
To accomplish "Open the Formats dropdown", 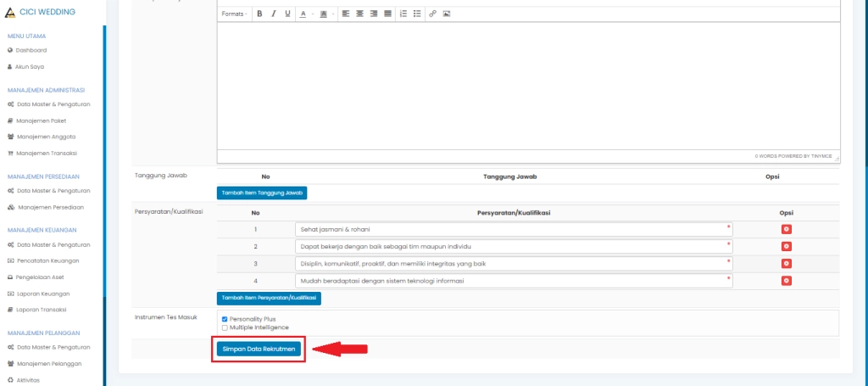I will pos(234,14).
